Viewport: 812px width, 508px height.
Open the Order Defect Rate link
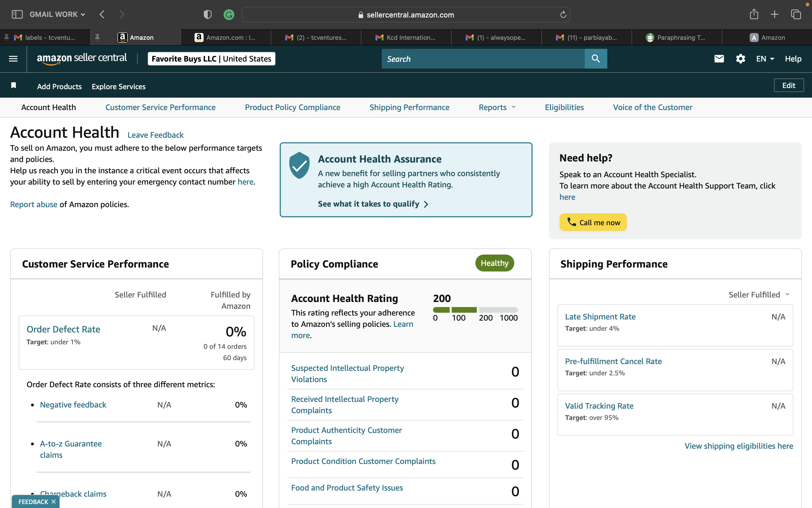[63, 329]
